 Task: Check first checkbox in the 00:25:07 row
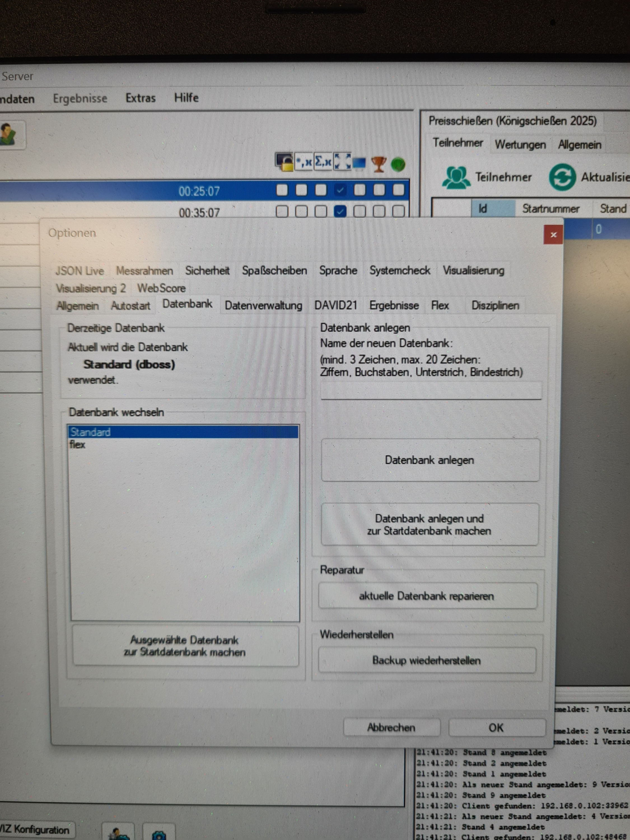point(282,190)
